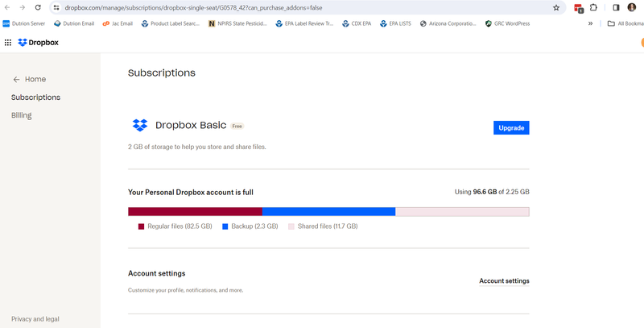Open Jac Email bookmark
The image size is (644, 328).
point(118,23)
